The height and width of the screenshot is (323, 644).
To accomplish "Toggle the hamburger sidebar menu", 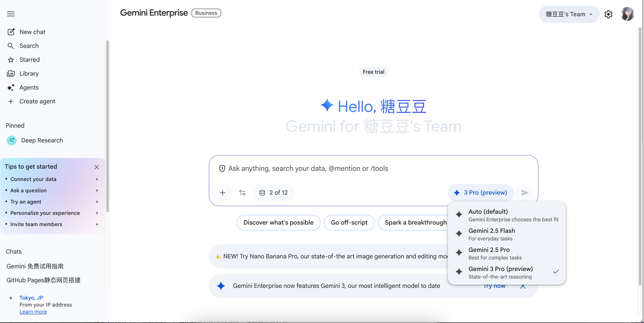I will (x=11, y=14).
